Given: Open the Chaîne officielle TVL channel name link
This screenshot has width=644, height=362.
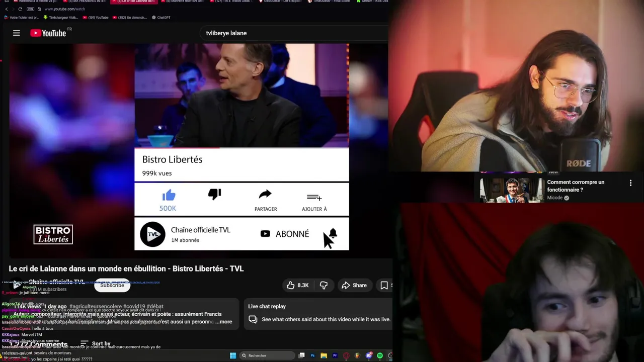Looking at the screenshot, I should point(56,282).
